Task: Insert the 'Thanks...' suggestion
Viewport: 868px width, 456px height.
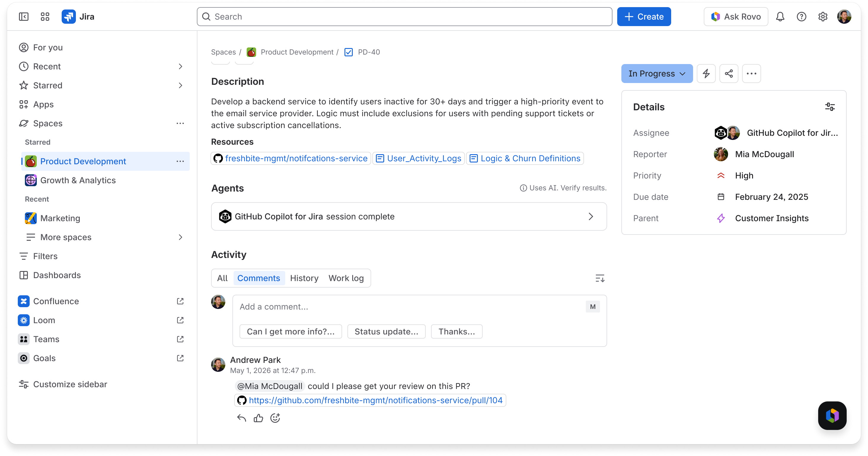Action: (457, 332)
